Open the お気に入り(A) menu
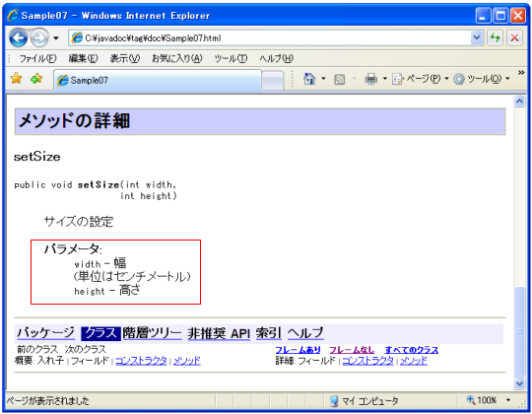532x414 pixels. coord(176,59)
